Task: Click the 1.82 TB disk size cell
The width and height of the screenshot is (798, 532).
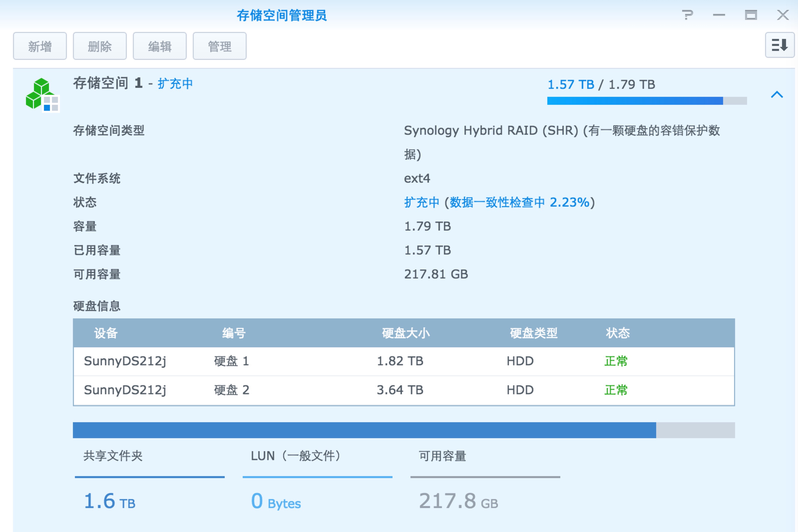Action: pyautogui.click(x=400, y=361)
